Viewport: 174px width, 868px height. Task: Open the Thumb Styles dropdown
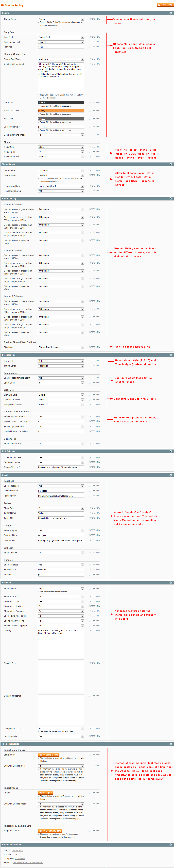(x=61, y=366)
